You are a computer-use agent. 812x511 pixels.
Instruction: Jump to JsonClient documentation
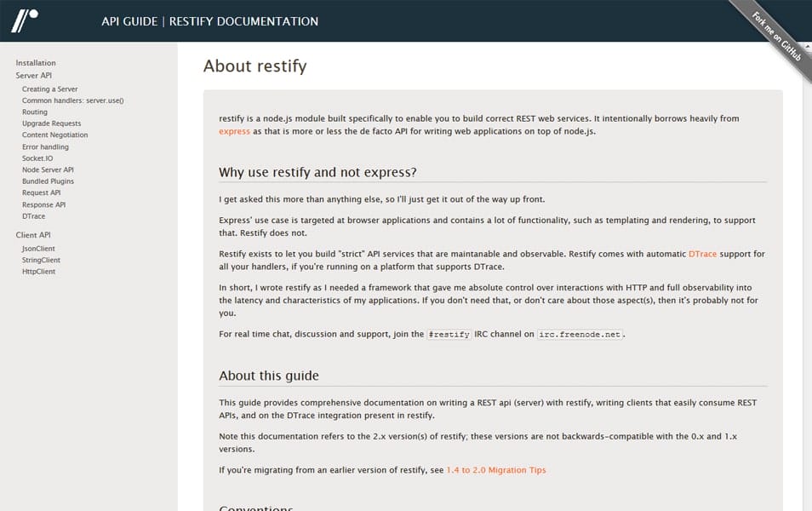pyautogui.click(x=38, y=249)
